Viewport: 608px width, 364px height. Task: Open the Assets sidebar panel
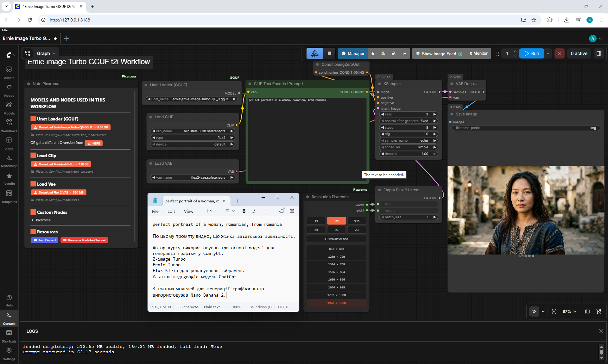9,72
